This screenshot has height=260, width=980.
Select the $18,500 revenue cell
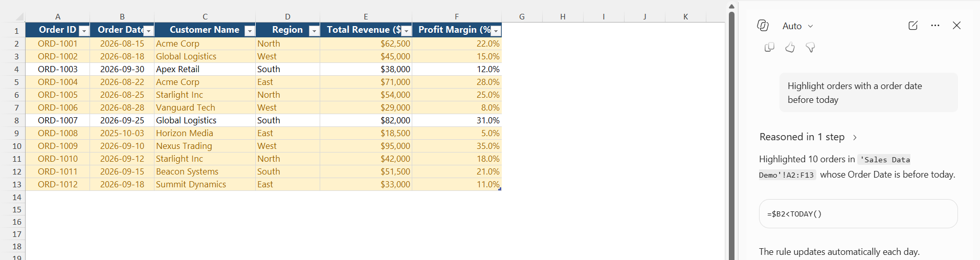(x=366, y=133)
